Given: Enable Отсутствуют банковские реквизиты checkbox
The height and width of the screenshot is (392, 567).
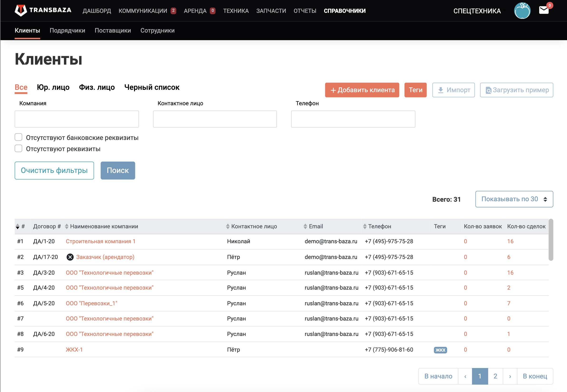Looking at the screenshot, I should [19, 137].
